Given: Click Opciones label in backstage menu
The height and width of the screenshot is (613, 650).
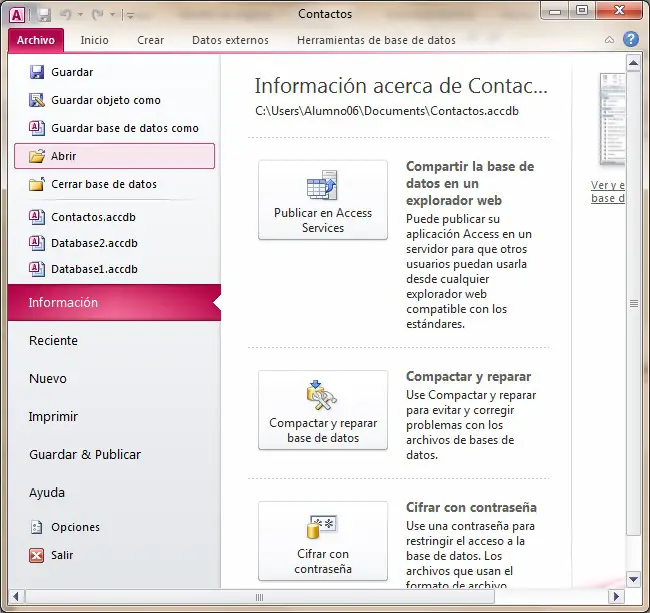Looking at the screenshot, I should click(75, 527).
